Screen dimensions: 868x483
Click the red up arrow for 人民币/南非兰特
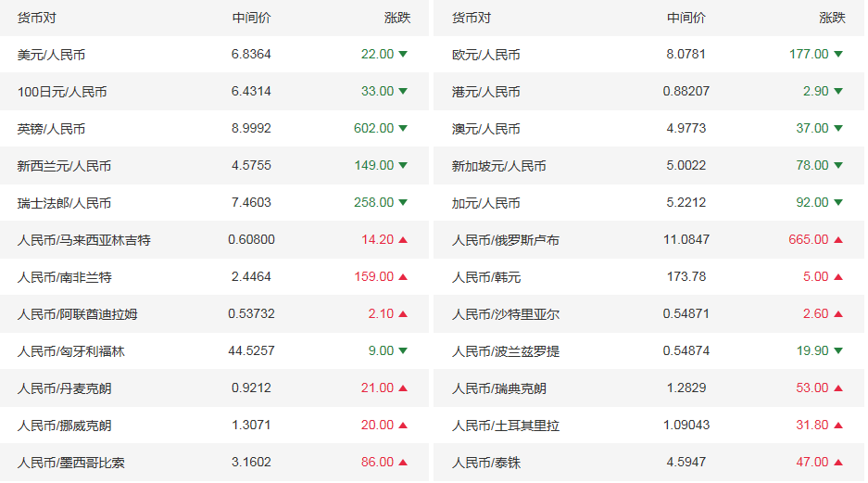[x=403, y=277]
